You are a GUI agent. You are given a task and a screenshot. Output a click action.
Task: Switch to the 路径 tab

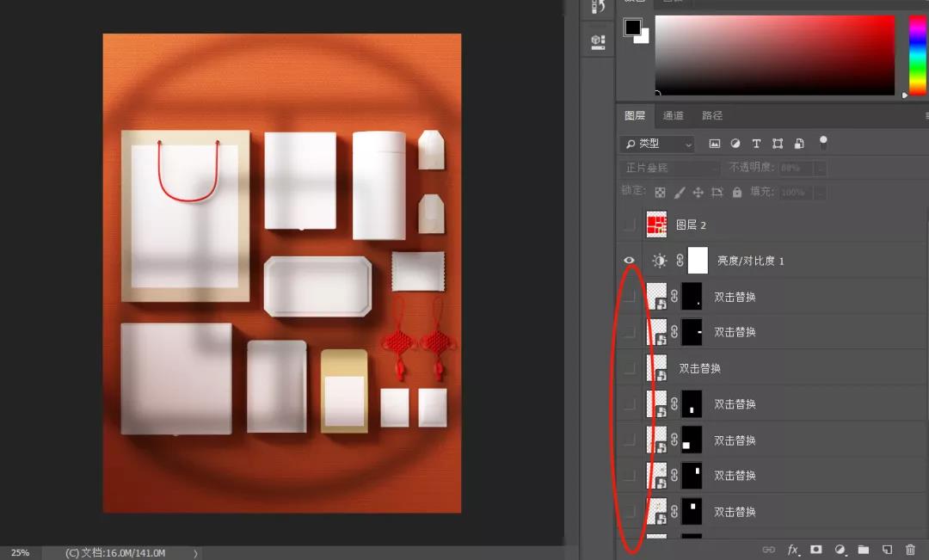click(712, 115)
